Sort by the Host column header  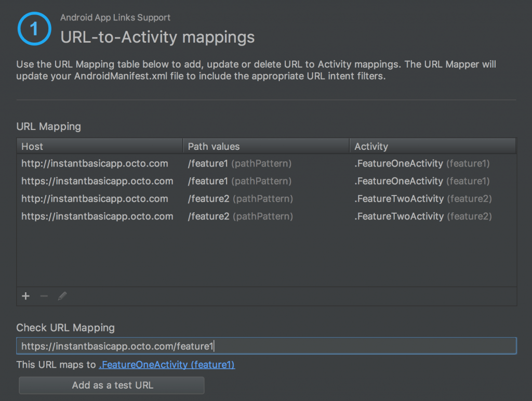99,146
